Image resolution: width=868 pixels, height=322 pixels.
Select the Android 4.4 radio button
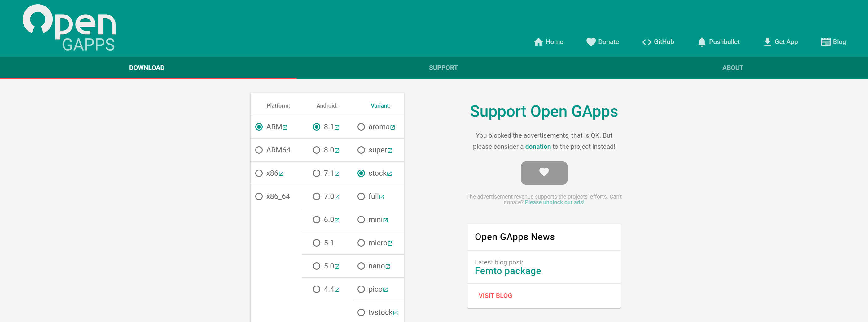point(316,289)
